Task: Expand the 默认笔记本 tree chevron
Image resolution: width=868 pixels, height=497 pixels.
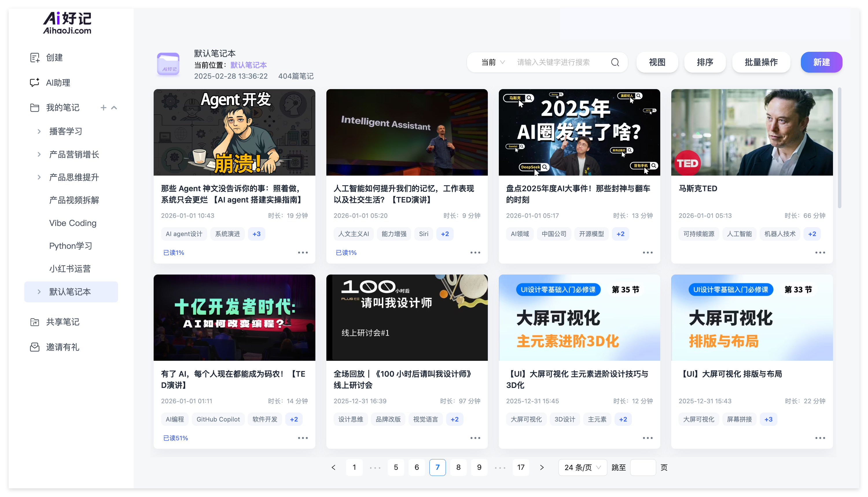Action: pyautogui.click(x=39, y=292)
